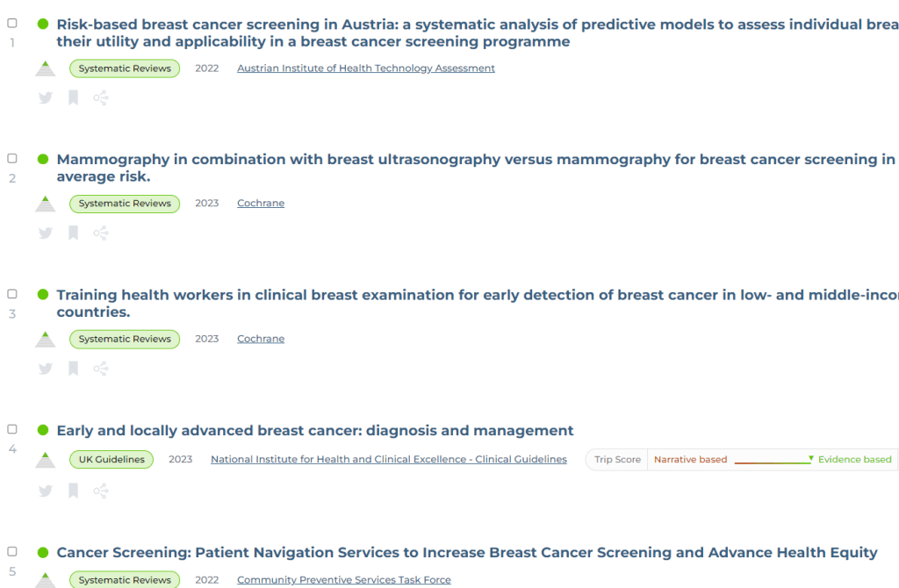Image resolution: width=899 pixels, height=588 pixels.
Task: Check the box for result 4
Action: pyautogui.click(x=12, y=430)
